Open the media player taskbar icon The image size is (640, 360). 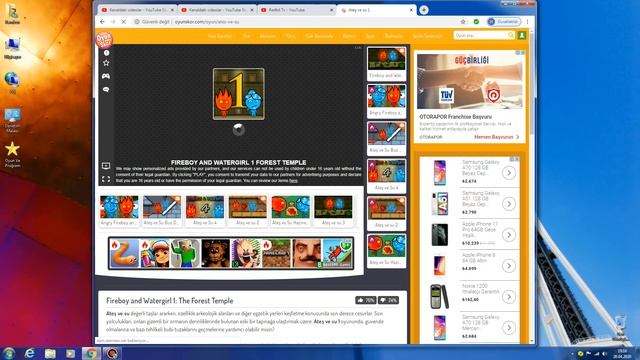pos(70,353)
